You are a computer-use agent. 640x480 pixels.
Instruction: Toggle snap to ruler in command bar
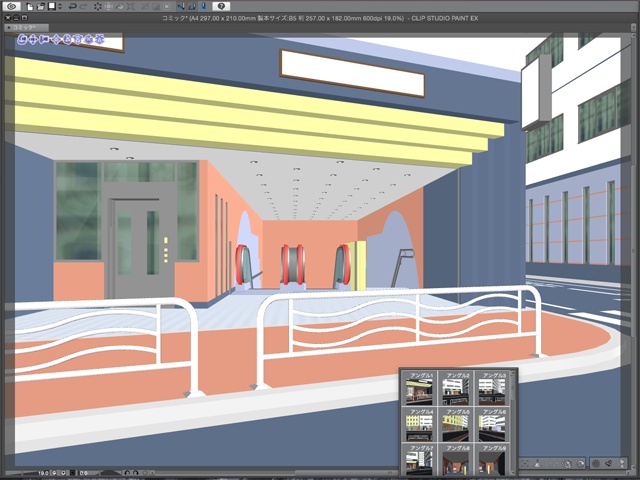click(179, 6)
